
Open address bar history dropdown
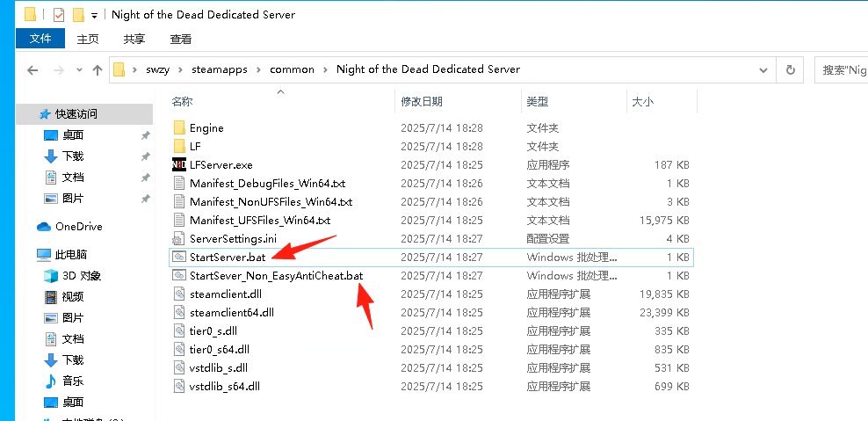763,69
